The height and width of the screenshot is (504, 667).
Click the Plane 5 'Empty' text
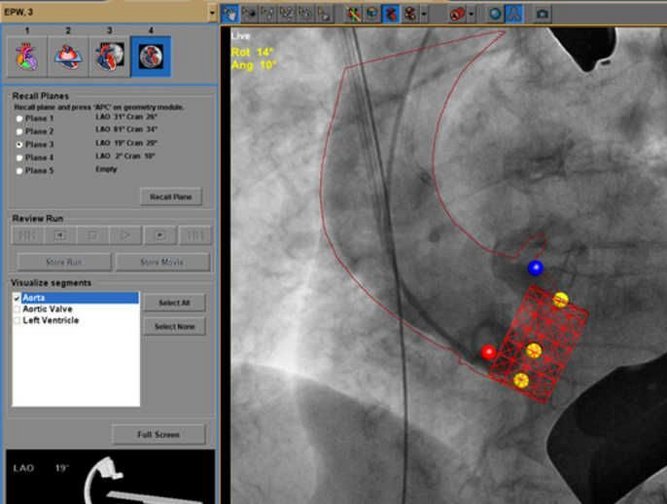[x=106, y=169]
